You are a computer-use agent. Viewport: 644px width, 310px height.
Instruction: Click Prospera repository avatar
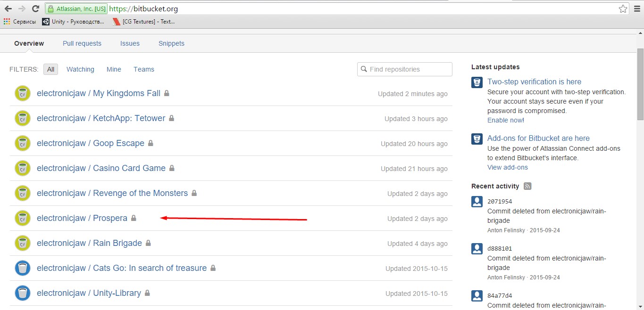point(23,218)
